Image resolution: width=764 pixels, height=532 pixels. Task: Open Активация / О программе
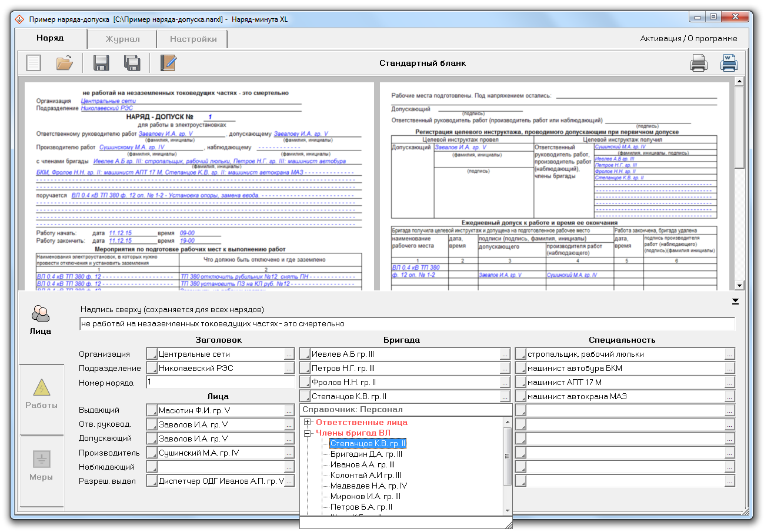pyautogui.click(x=689, y=39)
